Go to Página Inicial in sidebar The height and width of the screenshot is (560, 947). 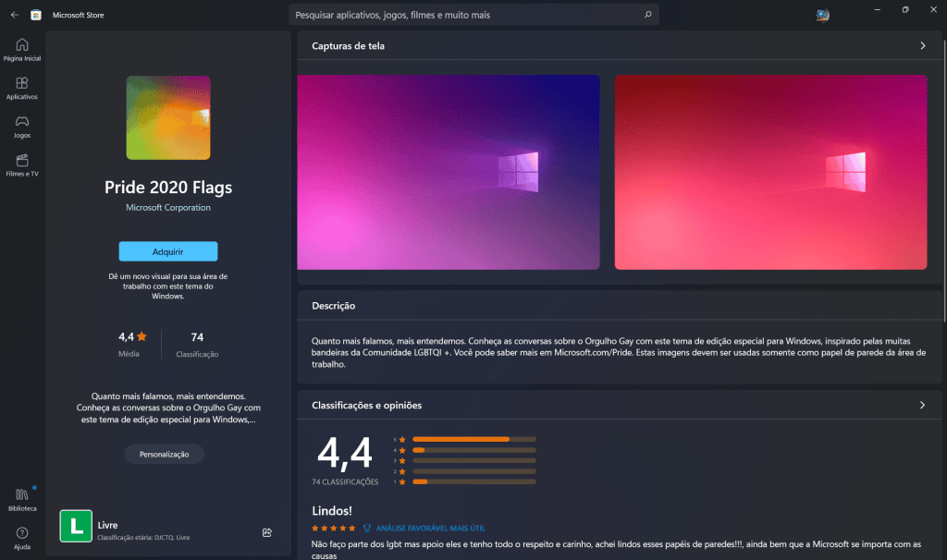pos(22,50)
